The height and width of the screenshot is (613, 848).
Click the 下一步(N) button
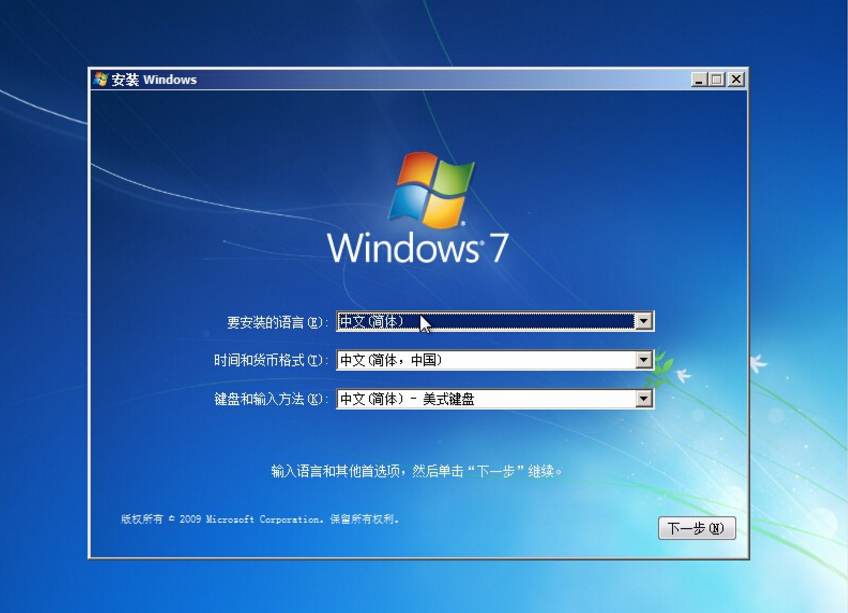[697, 528]
